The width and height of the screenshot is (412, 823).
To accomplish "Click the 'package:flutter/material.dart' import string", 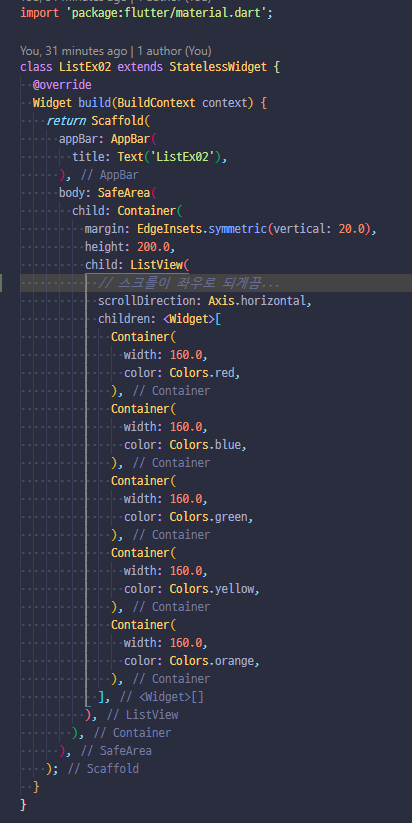I will [166, 13].
